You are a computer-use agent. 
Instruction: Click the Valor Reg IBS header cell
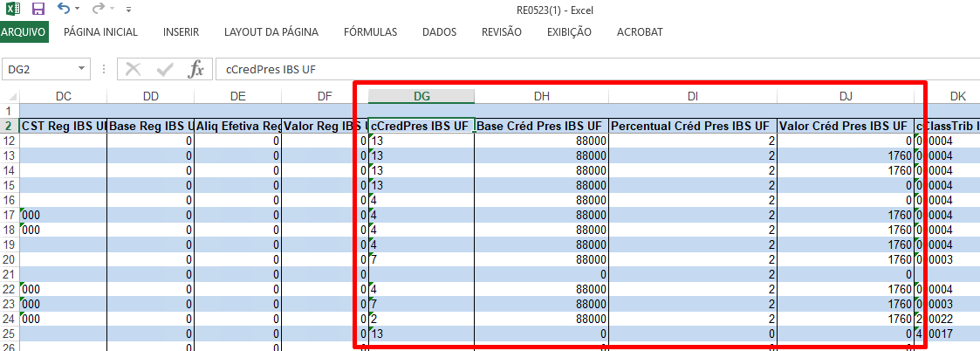(x=325, y=126)
